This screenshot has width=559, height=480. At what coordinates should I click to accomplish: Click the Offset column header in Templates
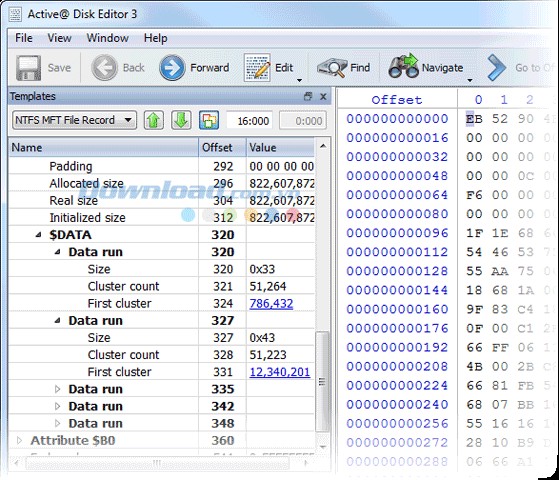[x=222, y=147]
